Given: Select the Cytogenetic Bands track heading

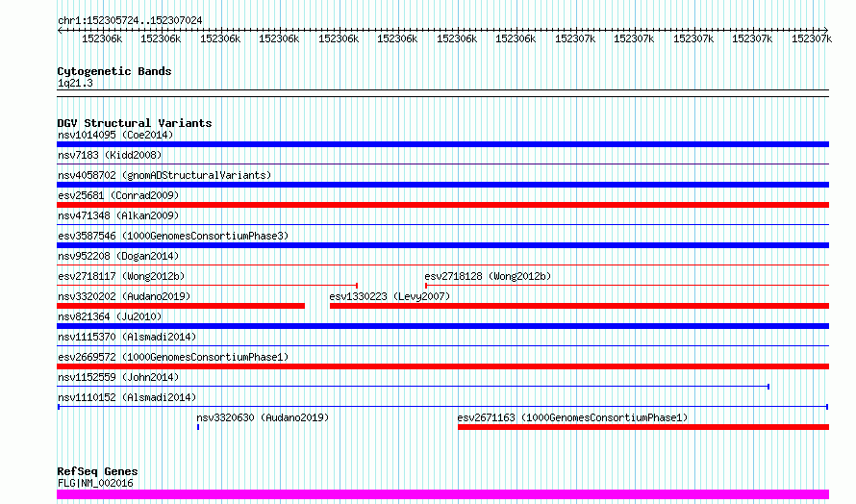Looking at the screenshot, I should [114, 71].
